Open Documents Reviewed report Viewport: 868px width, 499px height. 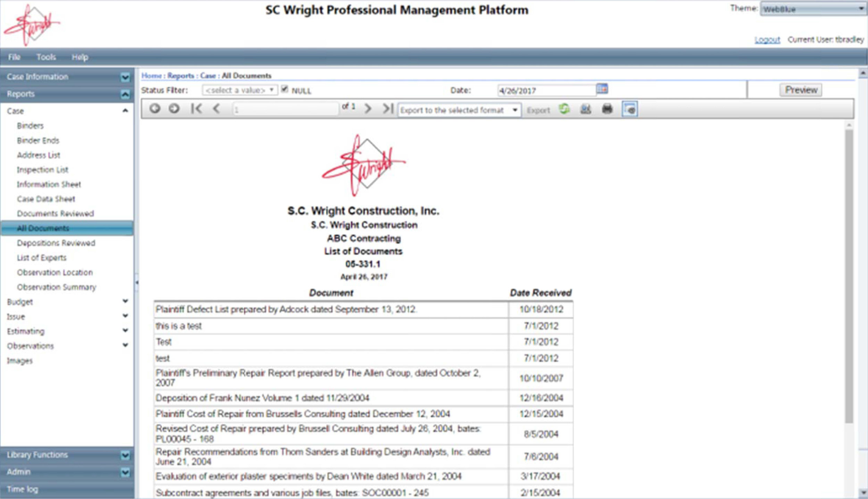coord(56,213)
